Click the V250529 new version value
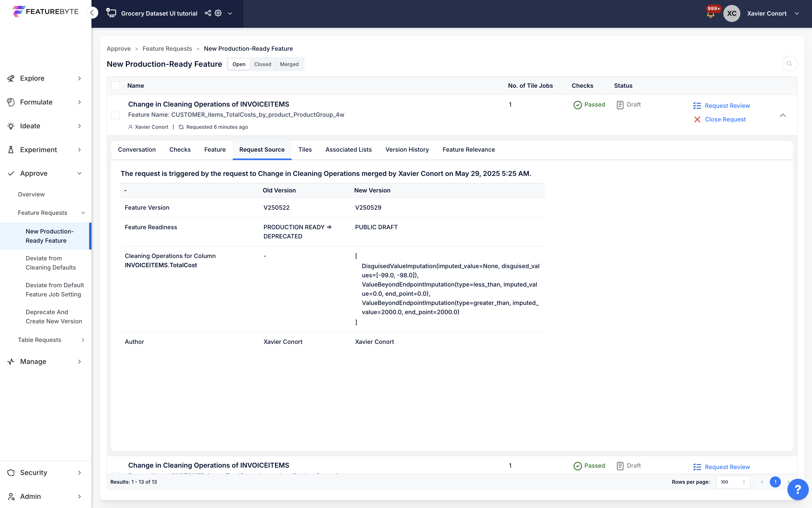This screenshot has width=812, height=508. [368, 208]
